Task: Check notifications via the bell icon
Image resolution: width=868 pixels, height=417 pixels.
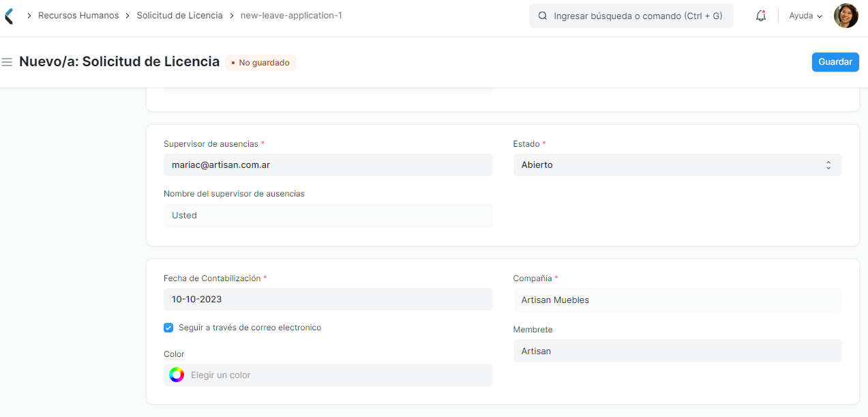Action: (760, 15)
